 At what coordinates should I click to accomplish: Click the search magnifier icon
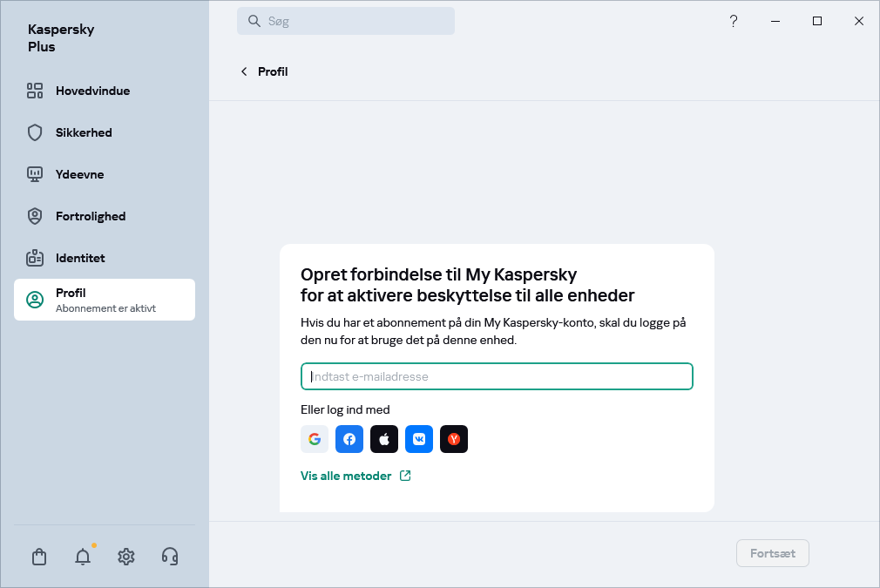coord(254,20)
